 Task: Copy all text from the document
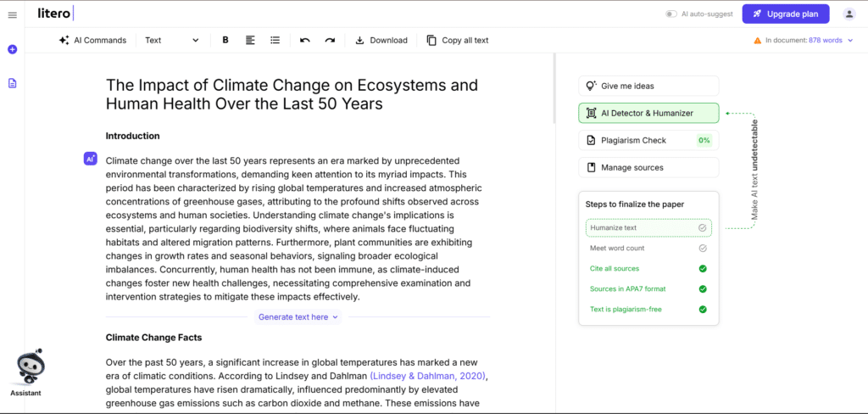pyautogui.click(x=457, y=40)
